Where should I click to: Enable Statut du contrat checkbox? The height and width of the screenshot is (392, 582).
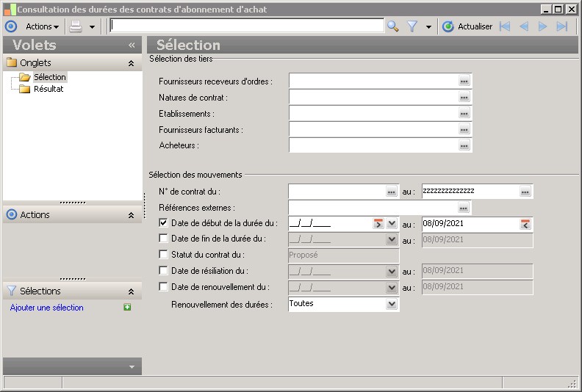click(163, 255)
